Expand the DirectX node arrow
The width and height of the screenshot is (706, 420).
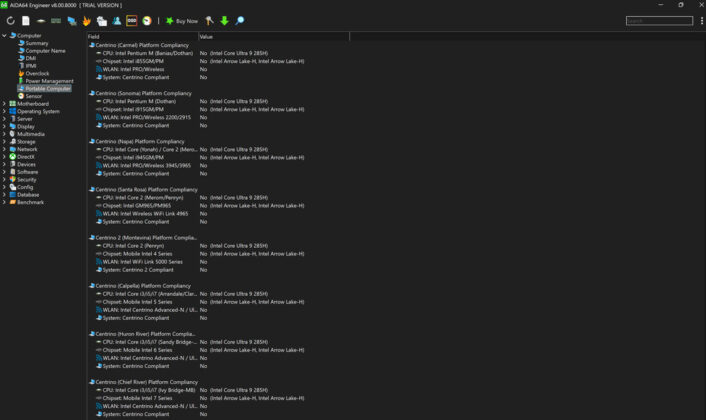pos(4,157)
